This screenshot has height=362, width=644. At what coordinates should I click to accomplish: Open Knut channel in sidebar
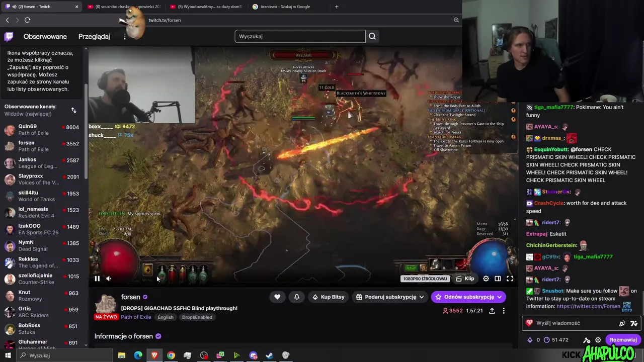(x=43, y=295)
